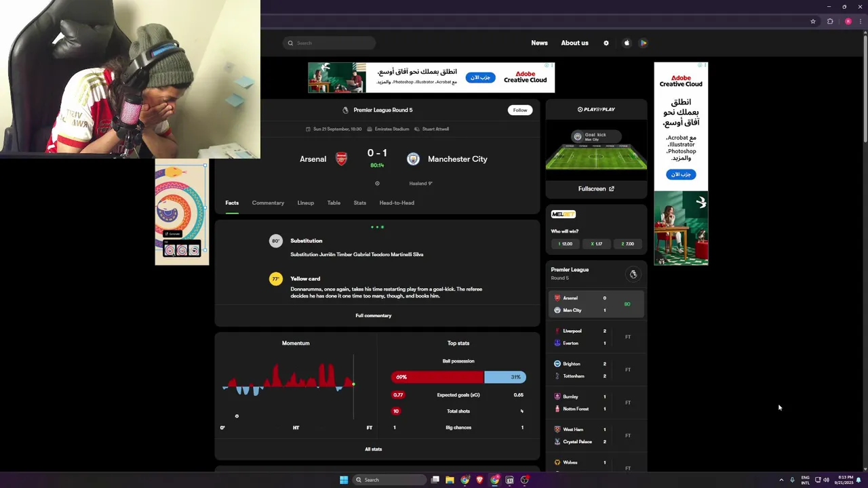The image size is (868, 488).
Task: Open the Burnley vs Nottm Forest result
Action: click(x=596, y=403)
